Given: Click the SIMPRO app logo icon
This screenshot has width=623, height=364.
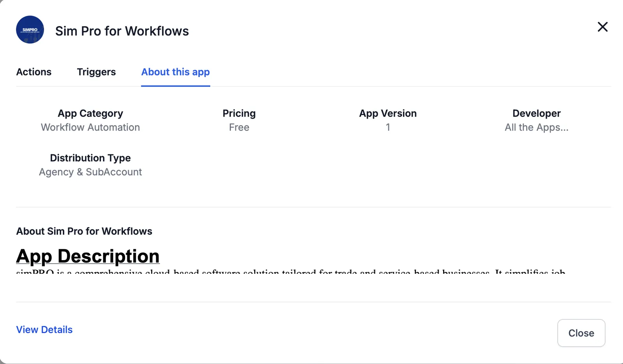Looking at the screenshot, I should pyautogui.click(x=30, y=30).
